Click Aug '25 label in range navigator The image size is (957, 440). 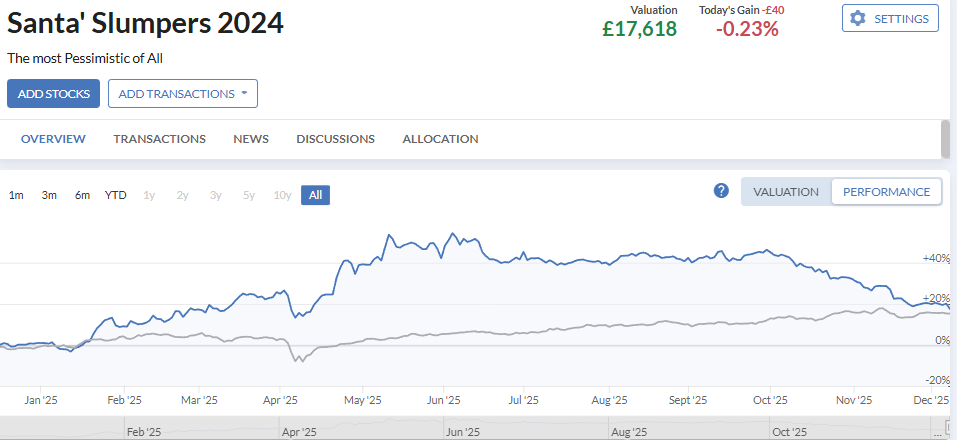coord(628,432)
